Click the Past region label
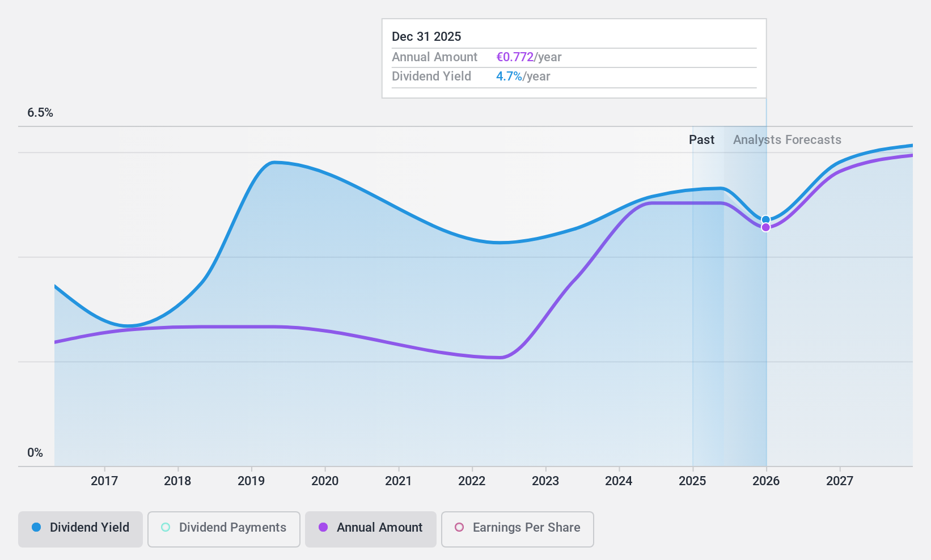 tap(701, 140)
